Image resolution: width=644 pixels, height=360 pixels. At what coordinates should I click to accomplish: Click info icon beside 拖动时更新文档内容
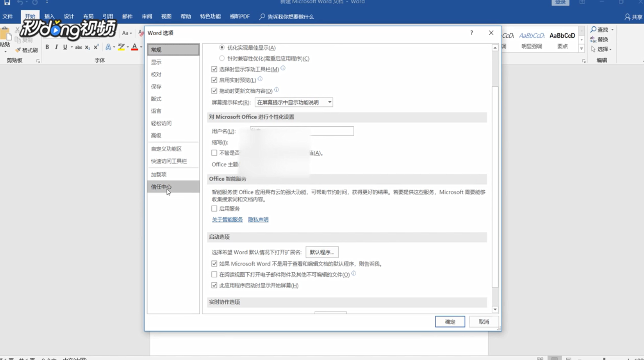coord(276,89)
